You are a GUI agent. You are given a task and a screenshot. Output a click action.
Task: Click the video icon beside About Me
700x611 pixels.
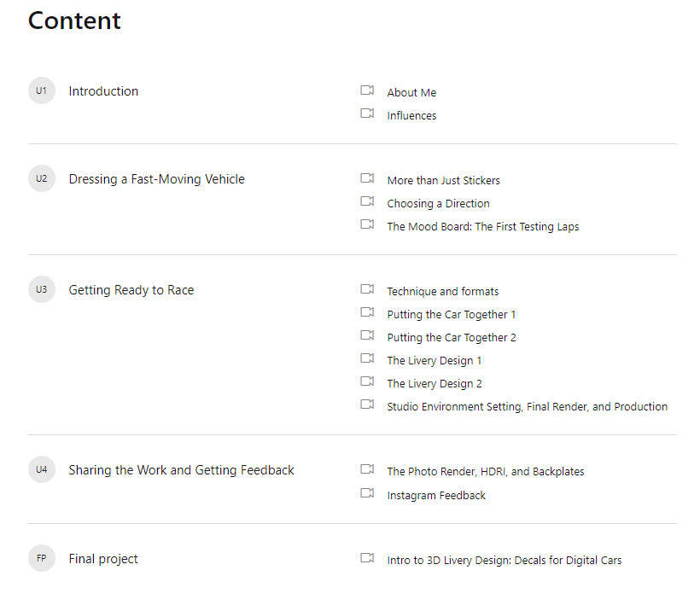(x=367, y=90)
